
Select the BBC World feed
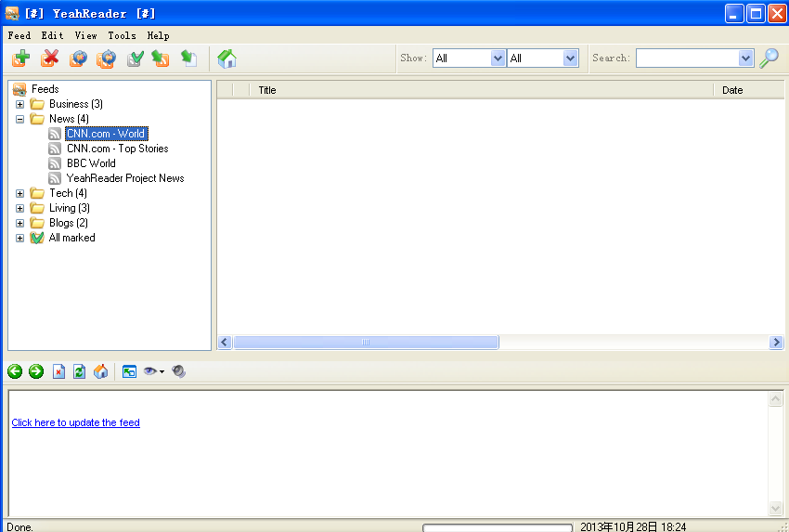tap(91, 163)
